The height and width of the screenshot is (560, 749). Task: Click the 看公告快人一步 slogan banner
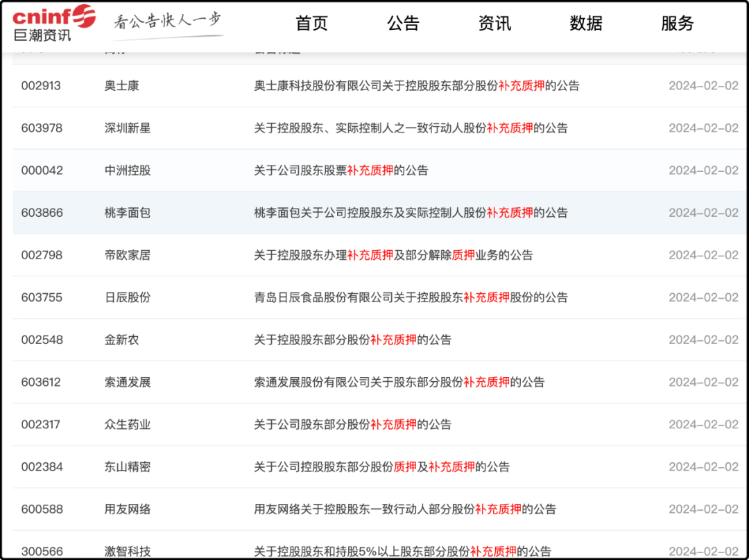tap(168, 25)
